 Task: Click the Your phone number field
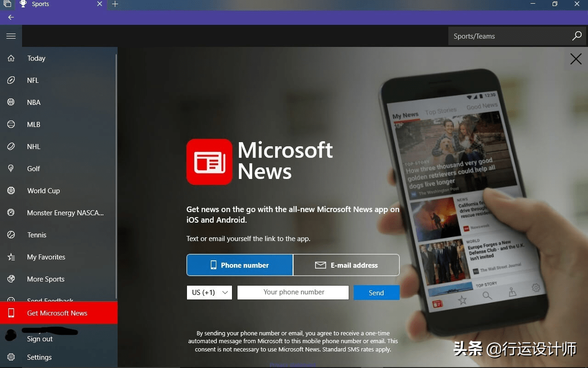coord(293,293)
